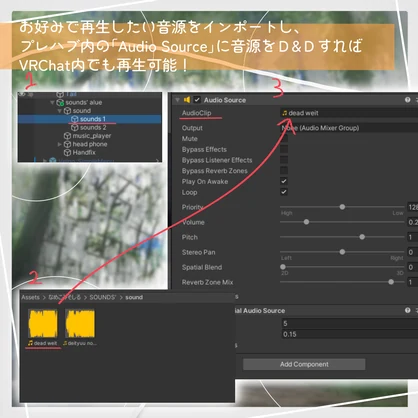Click Assets in the project breadcrumb
418x418 pixels.
point(30,297)
